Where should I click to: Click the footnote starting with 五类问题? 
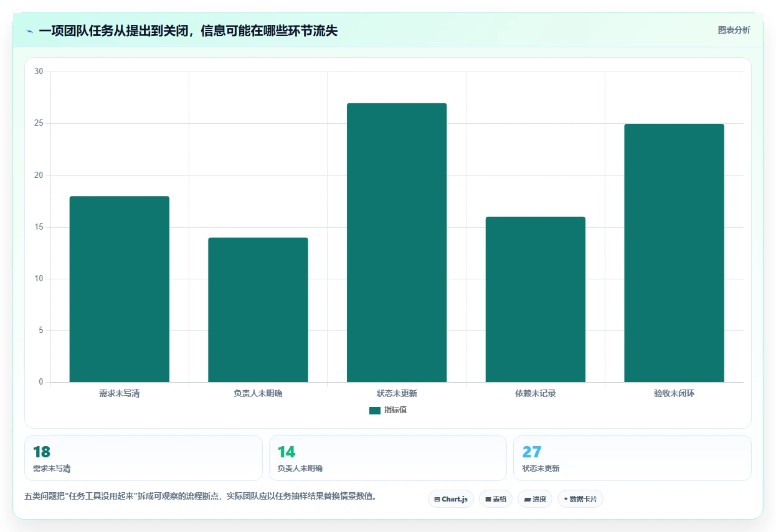(201, 496)
